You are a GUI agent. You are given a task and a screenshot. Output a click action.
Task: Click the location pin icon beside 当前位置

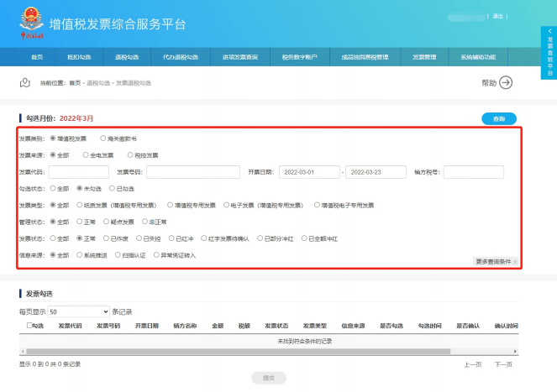coord(25,82)
